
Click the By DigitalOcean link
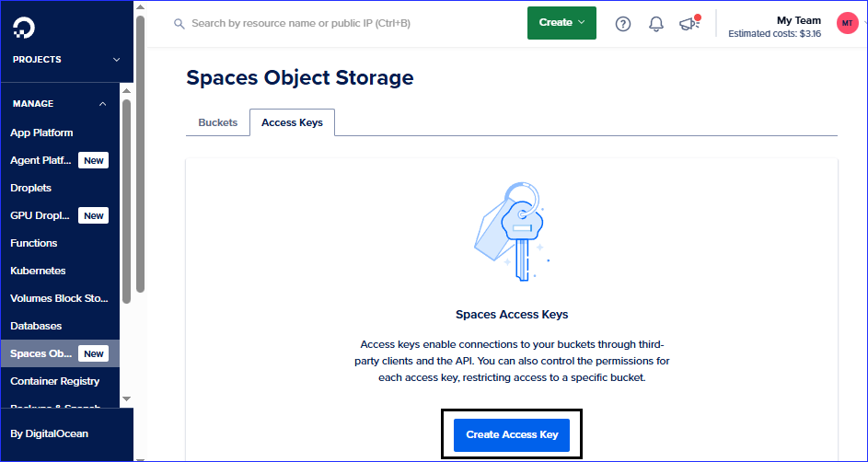(49, 433)
